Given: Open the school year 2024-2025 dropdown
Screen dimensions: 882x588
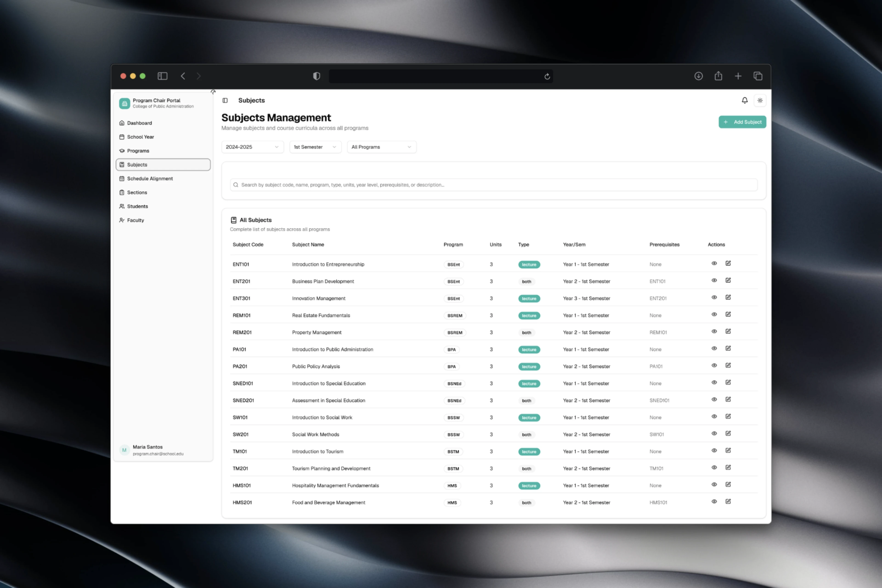Looking at the screenshot, I should [252, 147].
